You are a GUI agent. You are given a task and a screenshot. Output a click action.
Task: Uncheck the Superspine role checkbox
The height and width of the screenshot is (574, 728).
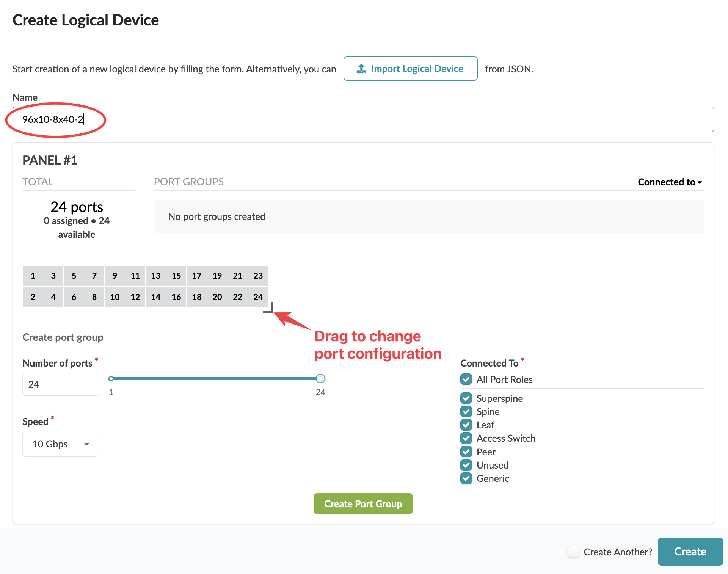466,398
